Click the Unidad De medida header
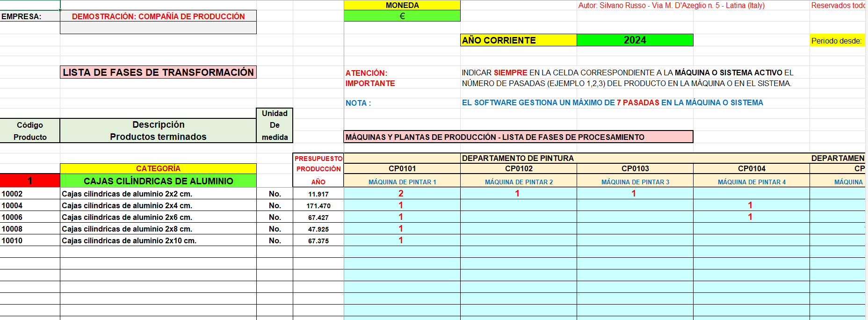The height and width of the screenshot is (320, 868). click(x=275, y=125)
